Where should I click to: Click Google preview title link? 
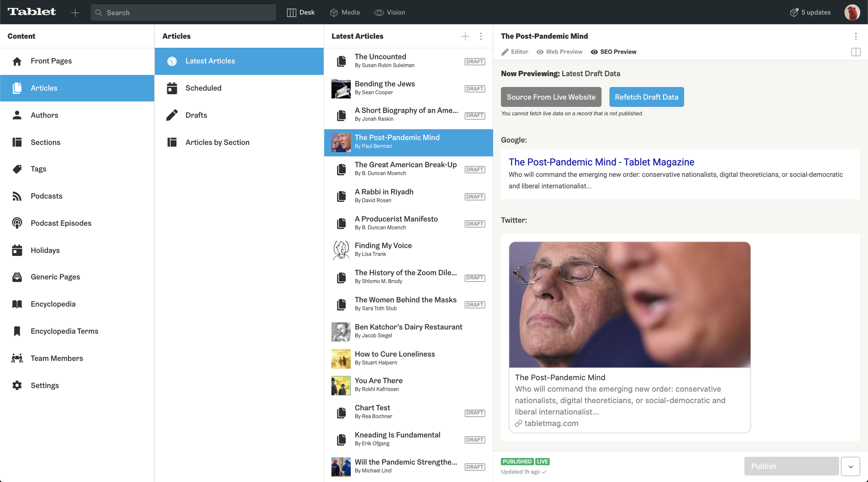pyautogui.click(x=601, y=162)
